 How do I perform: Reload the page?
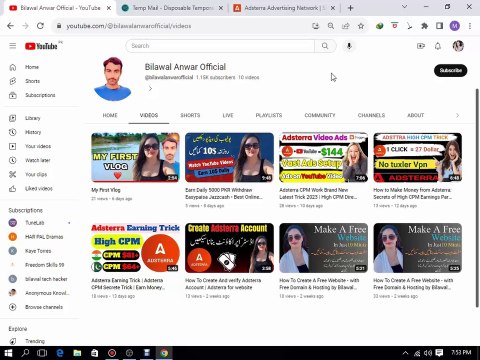[x=40, y=26]
